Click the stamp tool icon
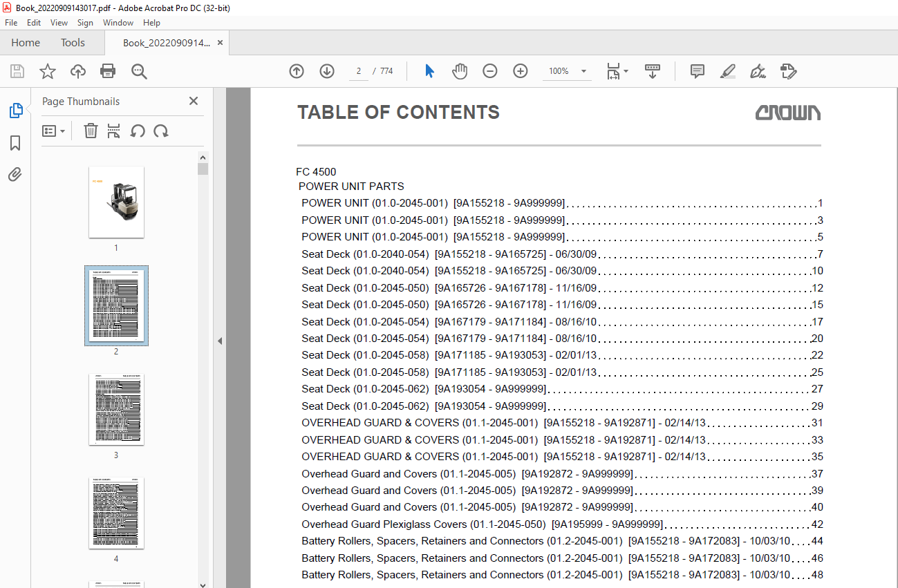 point(788,71)
